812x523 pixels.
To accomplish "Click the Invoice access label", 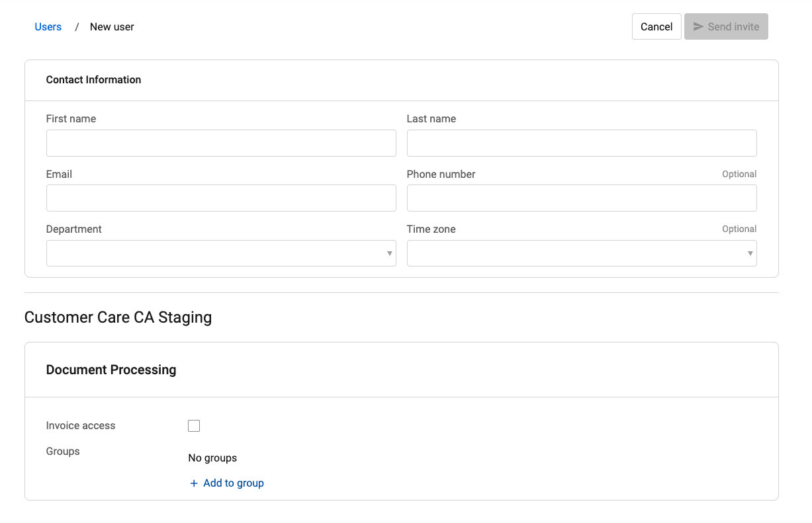I will click(81, 426).
